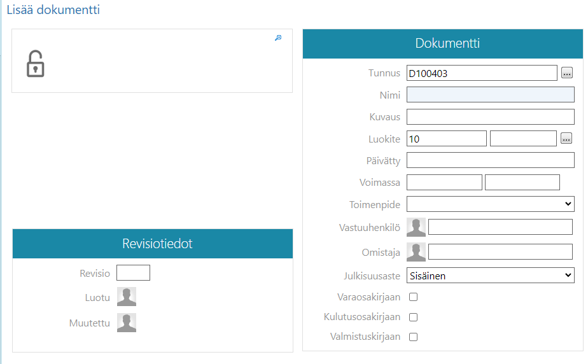Click the first Voimassa date field
The height and width of the screenshot is (364, 588).
[x=444, y=183]
